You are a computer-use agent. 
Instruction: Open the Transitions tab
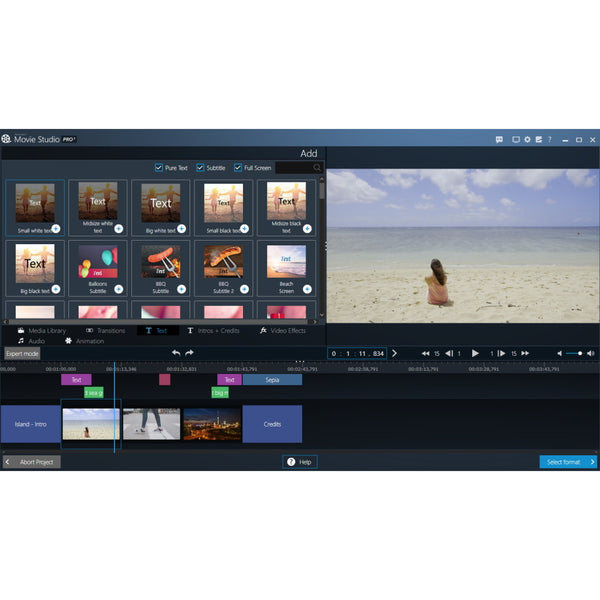[x=106, y=331]
